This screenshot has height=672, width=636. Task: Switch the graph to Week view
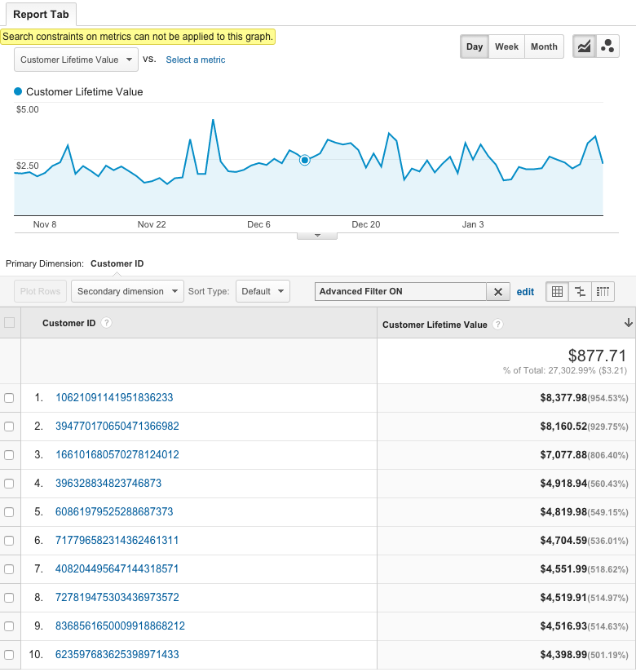point(506,46)
